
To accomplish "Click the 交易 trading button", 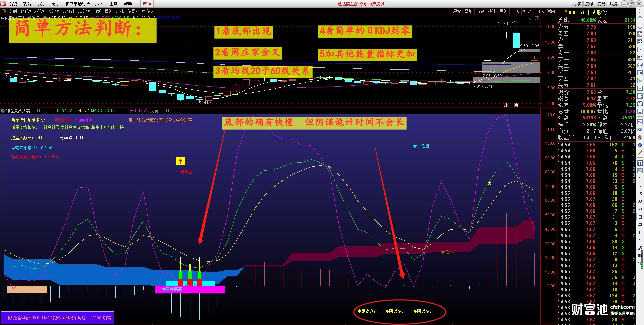I will [x=601, y=4].
